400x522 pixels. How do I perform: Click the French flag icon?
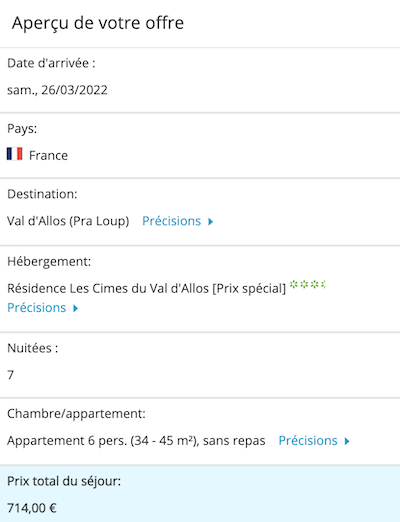15,154
